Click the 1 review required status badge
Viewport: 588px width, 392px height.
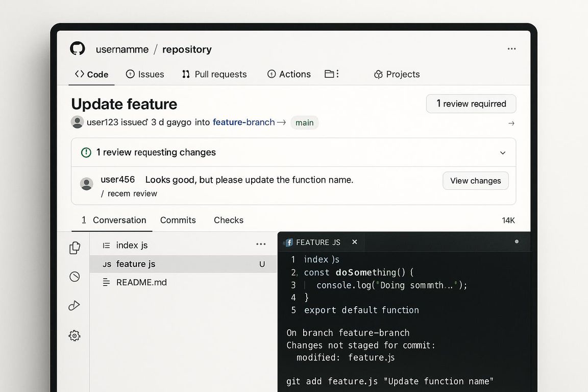click(x=471, y=104)
